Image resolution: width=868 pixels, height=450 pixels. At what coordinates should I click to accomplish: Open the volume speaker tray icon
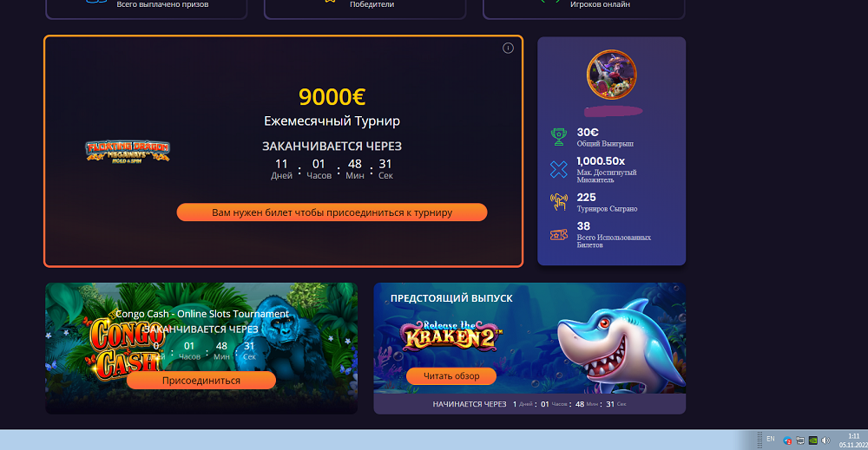(x=825, y=440)
